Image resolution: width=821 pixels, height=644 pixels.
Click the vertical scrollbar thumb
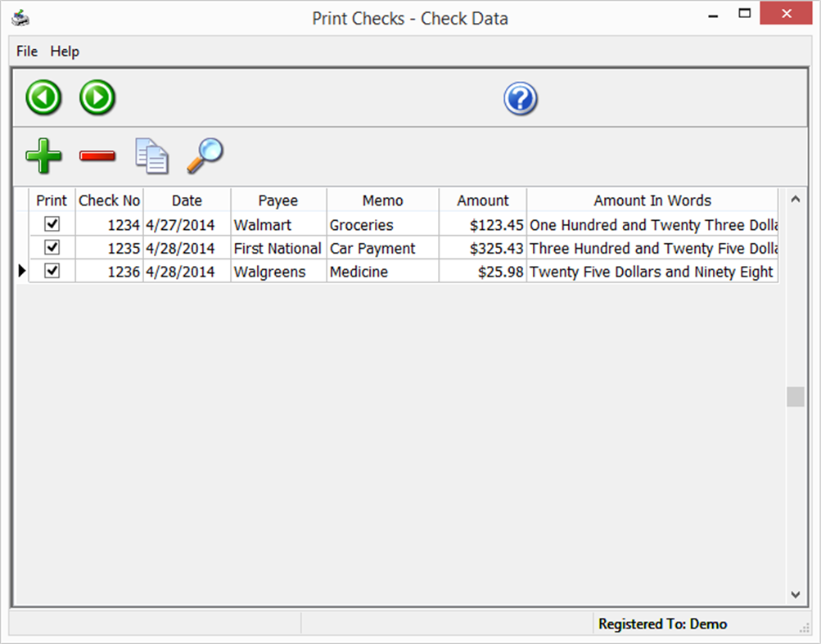pos(795,397)
